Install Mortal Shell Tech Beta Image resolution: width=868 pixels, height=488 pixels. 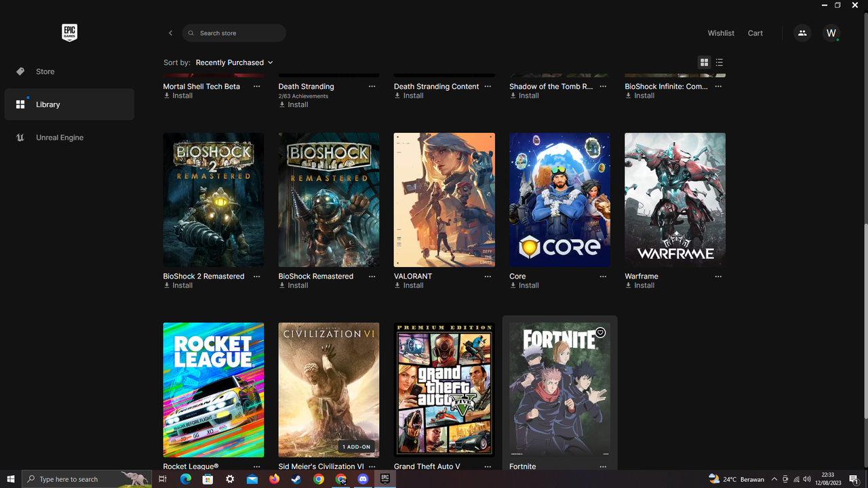pyautogui.click(x=178, y=96)
